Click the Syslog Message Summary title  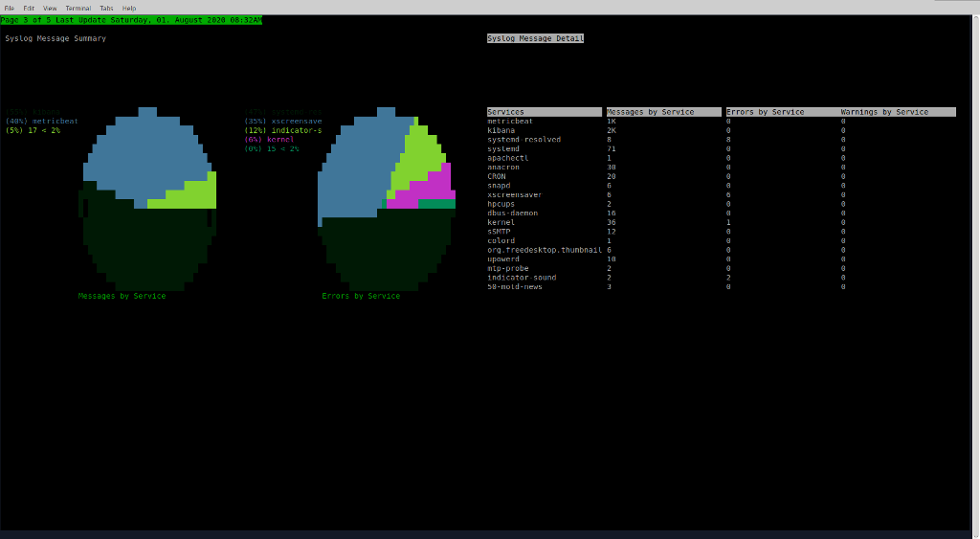point(56,38)
